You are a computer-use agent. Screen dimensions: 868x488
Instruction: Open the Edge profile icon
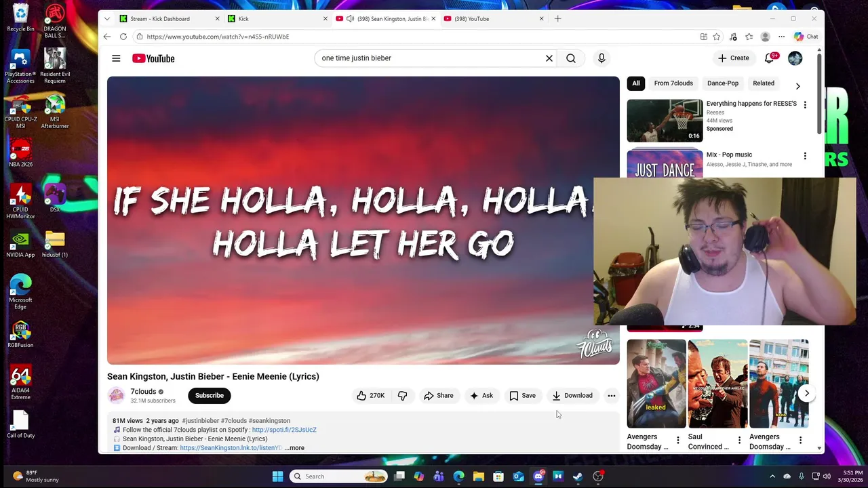point(766,37)
